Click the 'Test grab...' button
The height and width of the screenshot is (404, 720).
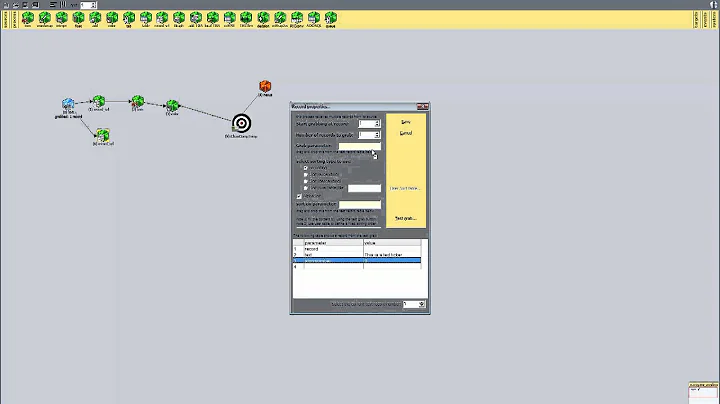pyautogui.click(x=406, y=218)
